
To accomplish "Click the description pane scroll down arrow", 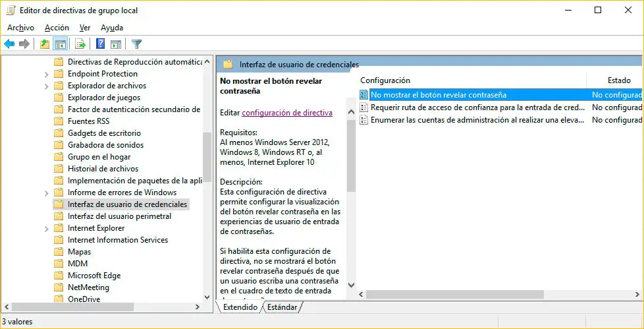I will (x=351, y=285).
